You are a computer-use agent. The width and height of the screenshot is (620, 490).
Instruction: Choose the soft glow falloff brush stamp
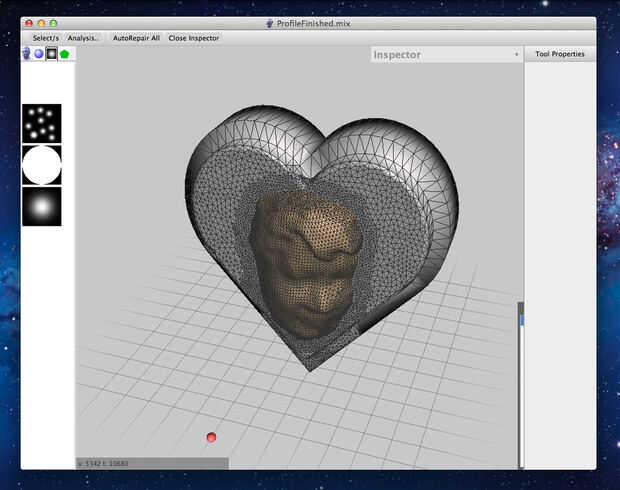(x=42, y=206)
